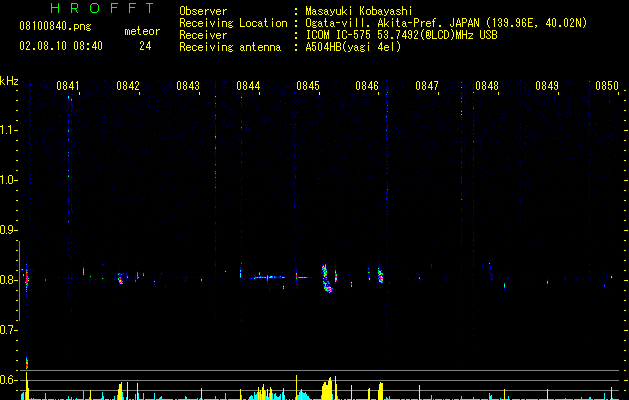
Task: Select the ICOM IC-575 receiver text
Action: point(401,35)
